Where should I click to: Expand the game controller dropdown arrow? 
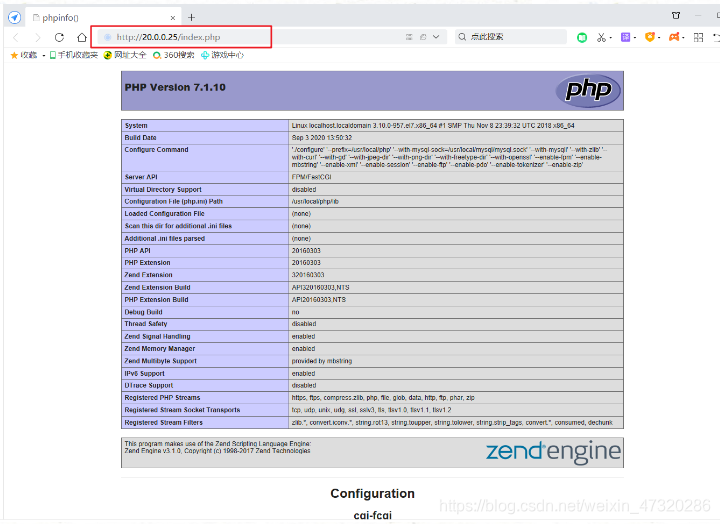683,38
